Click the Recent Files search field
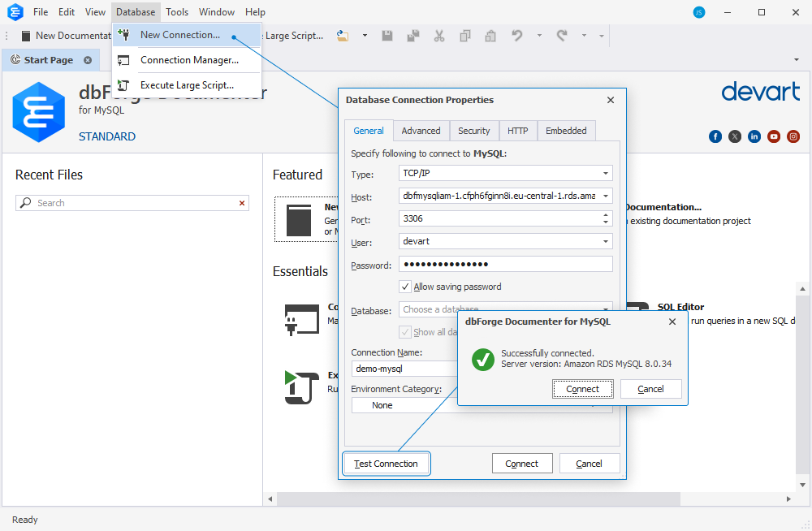The height and width of the screenshot is (531, 812). (132, 203)
